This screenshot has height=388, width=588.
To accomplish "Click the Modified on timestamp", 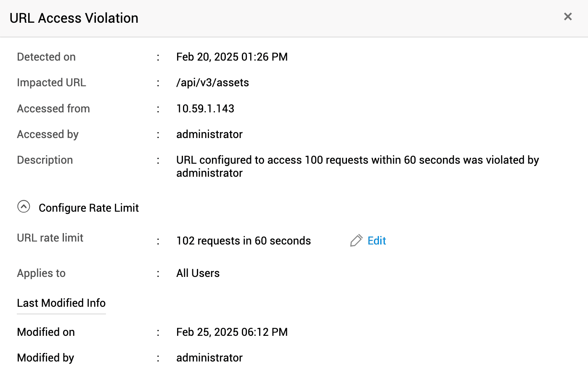I will coord(232,332).
